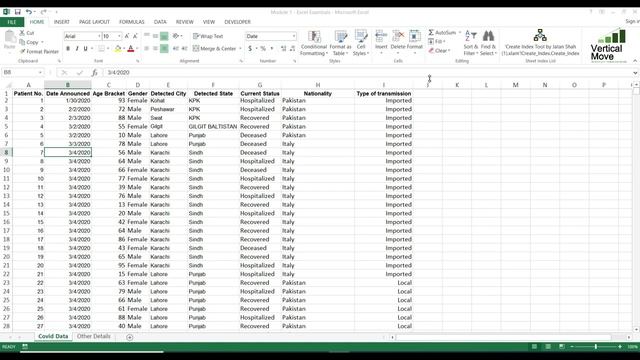Apply the Accounting dollar format

pos(250,49)
